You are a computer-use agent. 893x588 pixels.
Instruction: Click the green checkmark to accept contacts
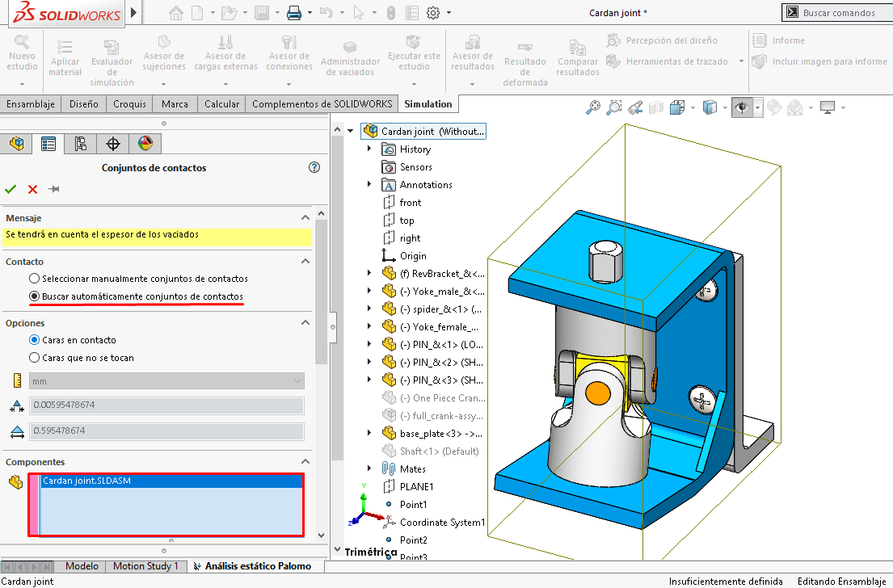click(11, 189)
